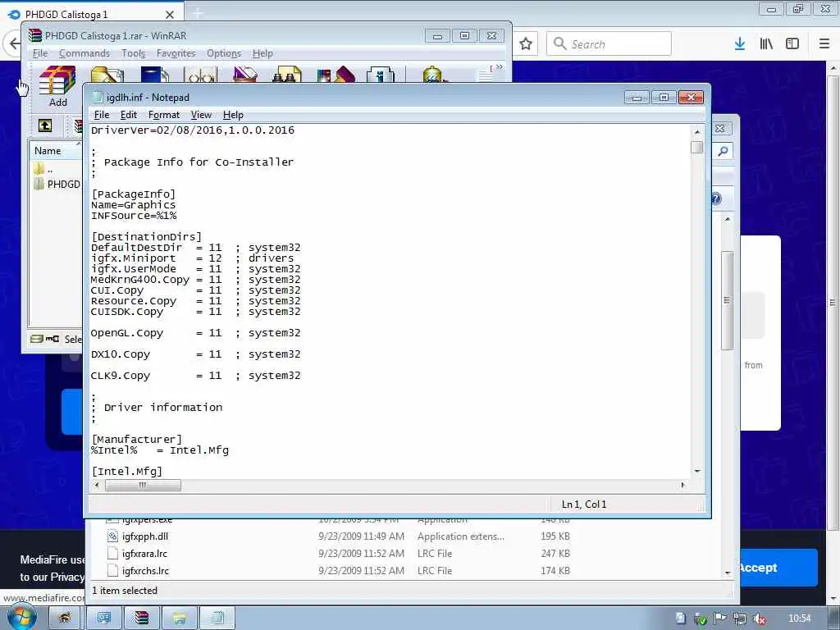Click Notepad vertical scrollbar thumb
Image resolution: width=840 pixels, height=630 pixels.
(x=697, y=148)
